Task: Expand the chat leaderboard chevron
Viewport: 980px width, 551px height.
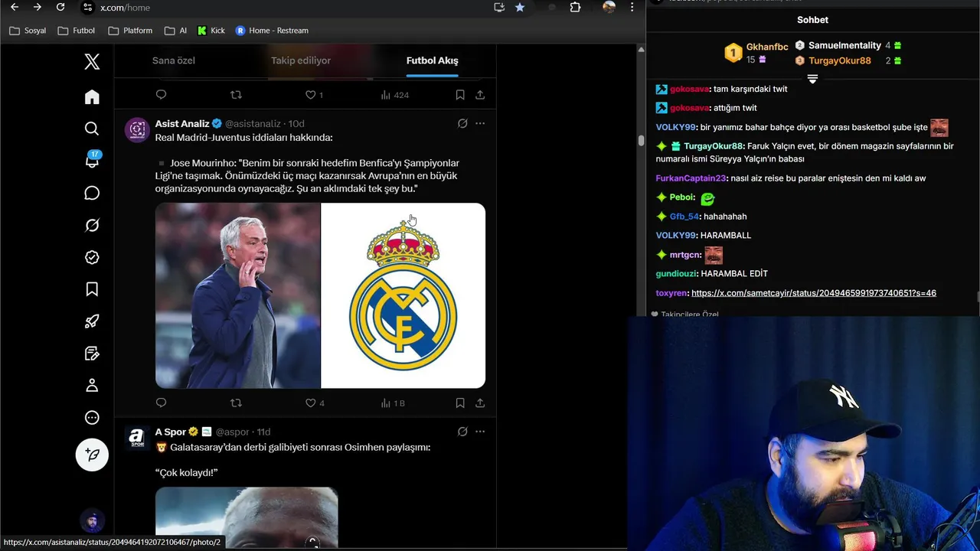Action: tap(812, 79)
